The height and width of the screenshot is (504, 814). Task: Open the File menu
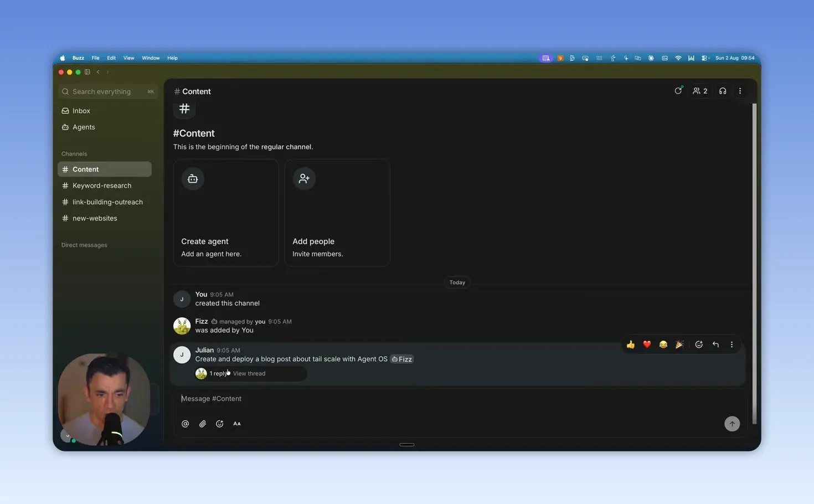pyautogui.click(x=95, y=58)
